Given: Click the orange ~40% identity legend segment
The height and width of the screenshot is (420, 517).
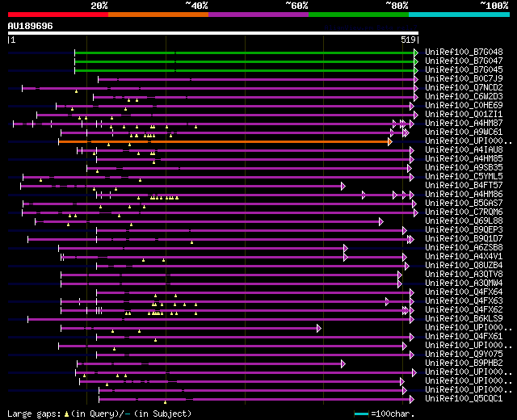Looking at the screenshot, I should pyautogui.click(x=158, y=15).
